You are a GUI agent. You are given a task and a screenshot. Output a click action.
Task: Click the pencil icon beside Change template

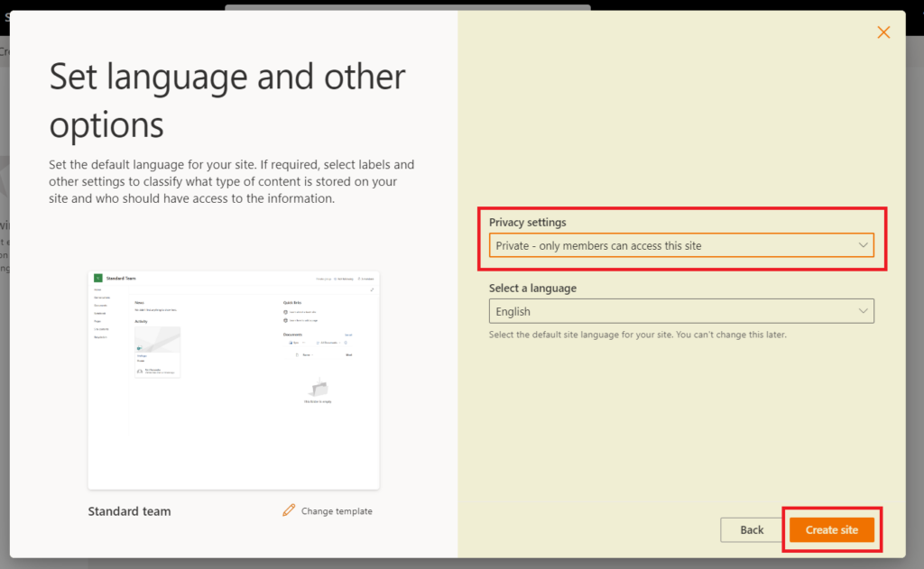click(288, 510)
